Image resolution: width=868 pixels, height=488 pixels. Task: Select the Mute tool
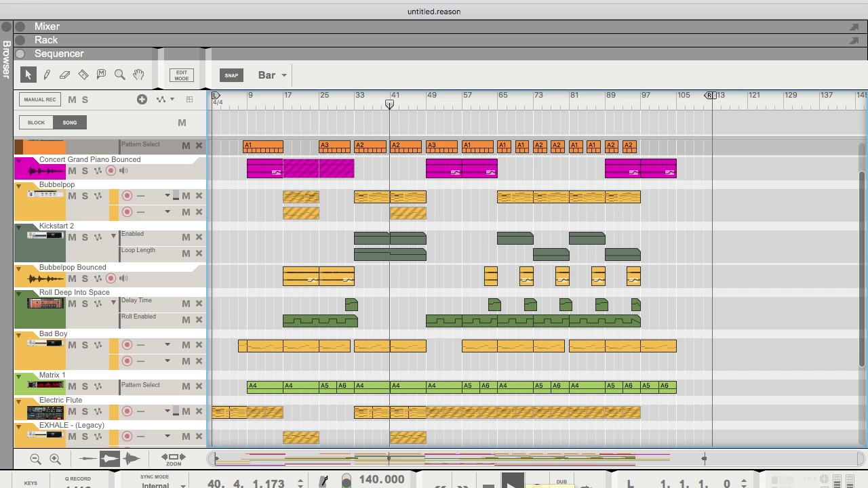102,75
